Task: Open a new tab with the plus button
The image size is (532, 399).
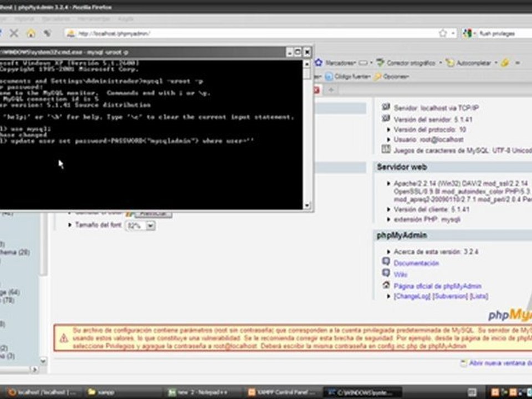Action: coord(331,90)
